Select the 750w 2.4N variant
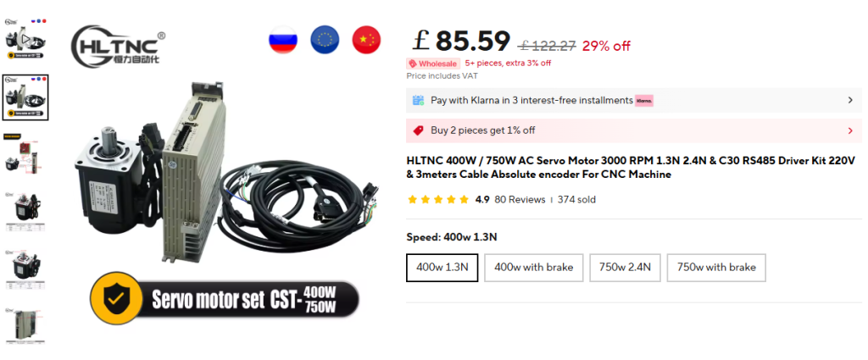 click(625, 267)
